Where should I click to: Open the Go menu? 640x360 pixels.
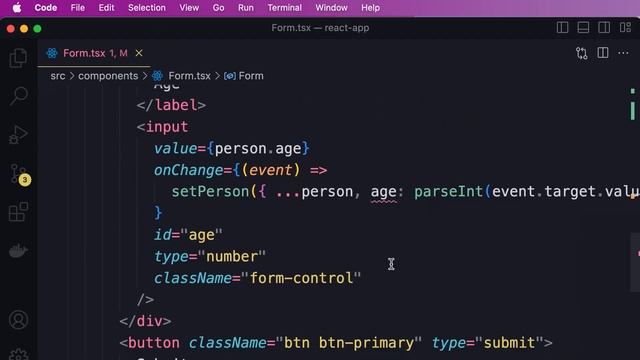(x=218, y=8)
